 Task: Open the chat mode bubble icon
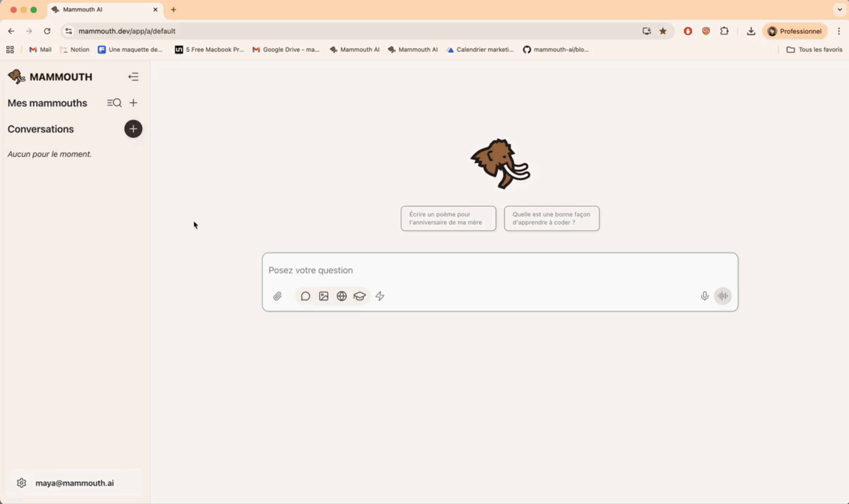click(305, 296)
